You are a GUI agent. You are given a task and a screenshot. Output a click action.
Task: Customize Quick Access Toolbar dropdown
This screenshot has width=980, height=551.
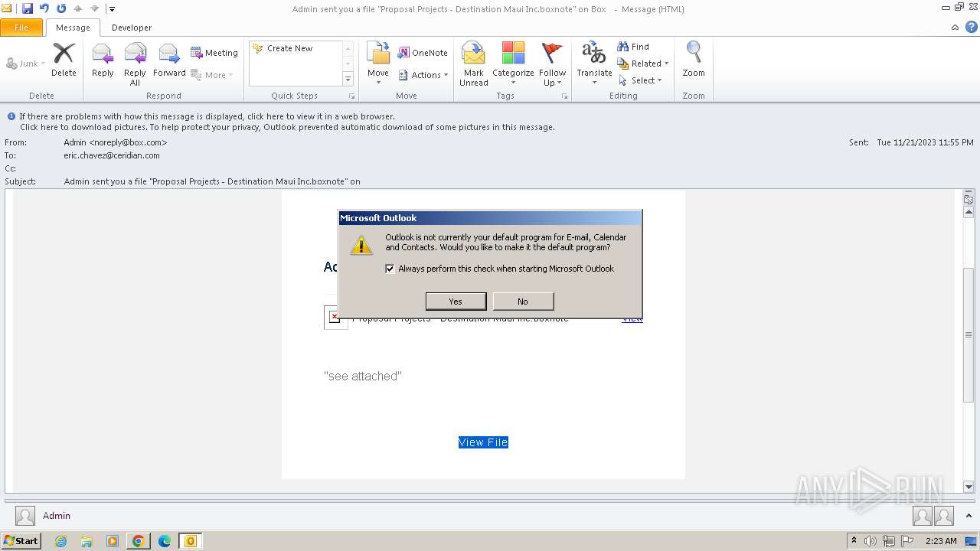pos(112,9)
